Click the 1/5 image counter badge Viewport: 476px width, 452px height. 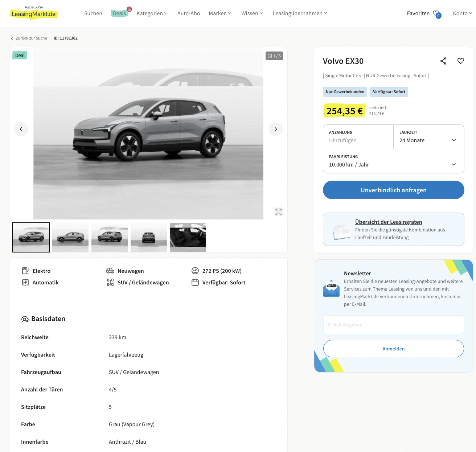tap(274, 56)
